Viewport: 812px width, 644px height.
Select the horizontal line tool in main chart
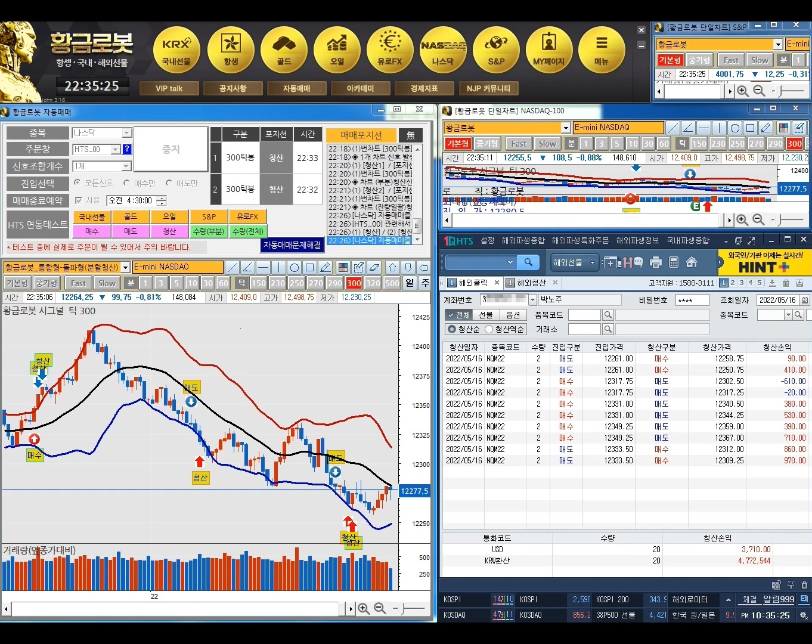tap(264, 267)
